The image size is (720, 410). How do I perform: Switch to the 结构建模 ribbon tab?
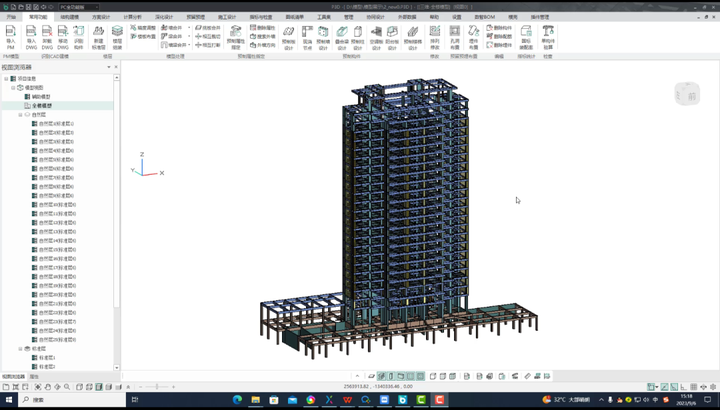point(69,17)
